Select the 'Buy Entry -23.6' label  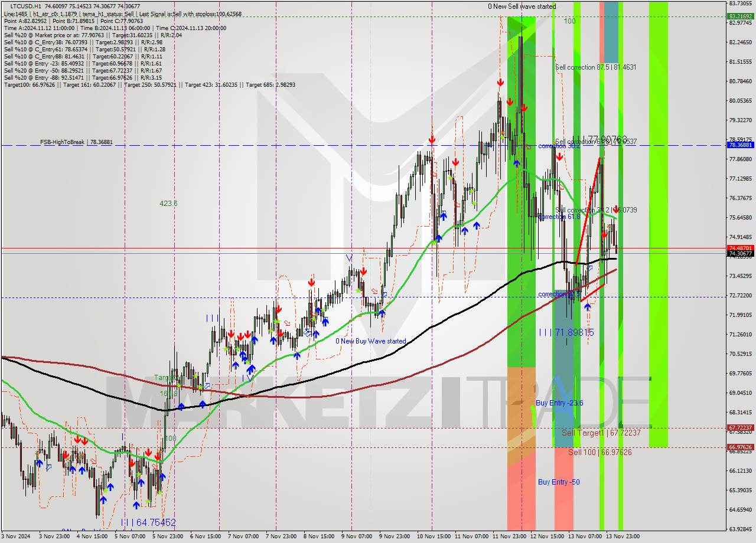point(559,403)
